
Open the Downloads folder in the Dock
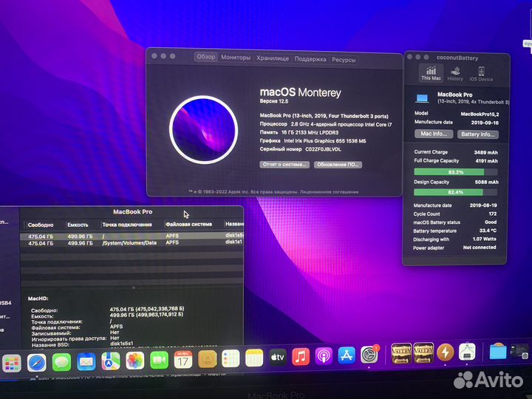click(x=498, y=352)
